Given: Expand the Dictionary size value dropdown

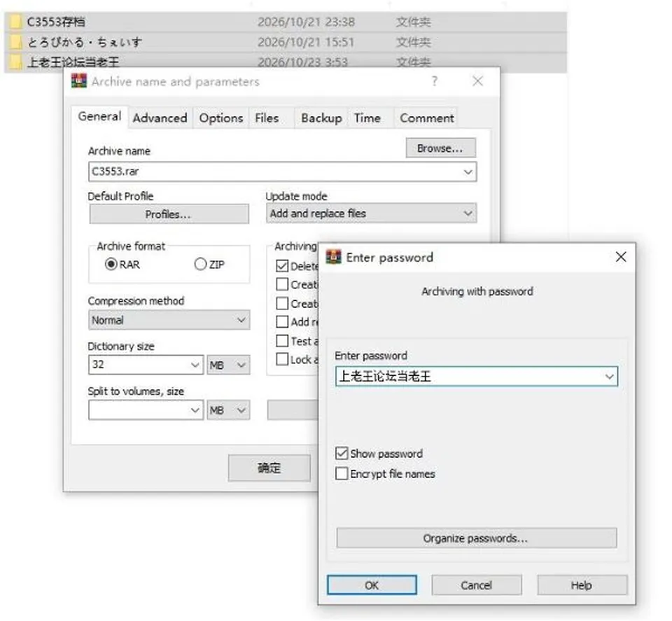Looking at the screenshot, I should tap(195, 365).
